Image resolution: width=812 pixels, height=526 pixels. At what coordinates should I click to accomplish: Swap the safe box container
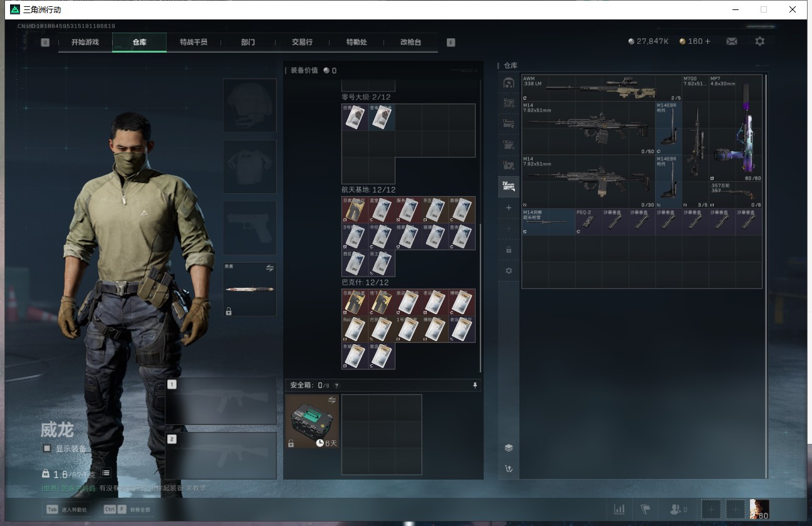tap(332, 400)
